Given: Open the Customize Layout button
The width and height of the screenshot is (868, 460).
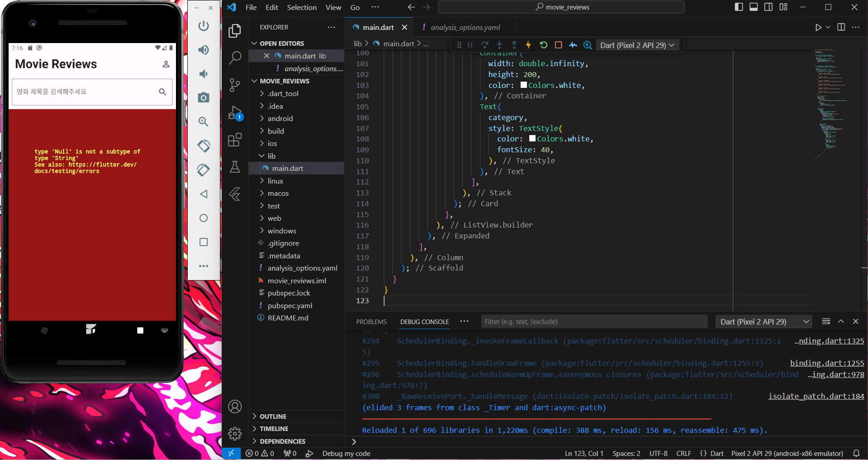Looking at the screenshot, I should point(783,7).
